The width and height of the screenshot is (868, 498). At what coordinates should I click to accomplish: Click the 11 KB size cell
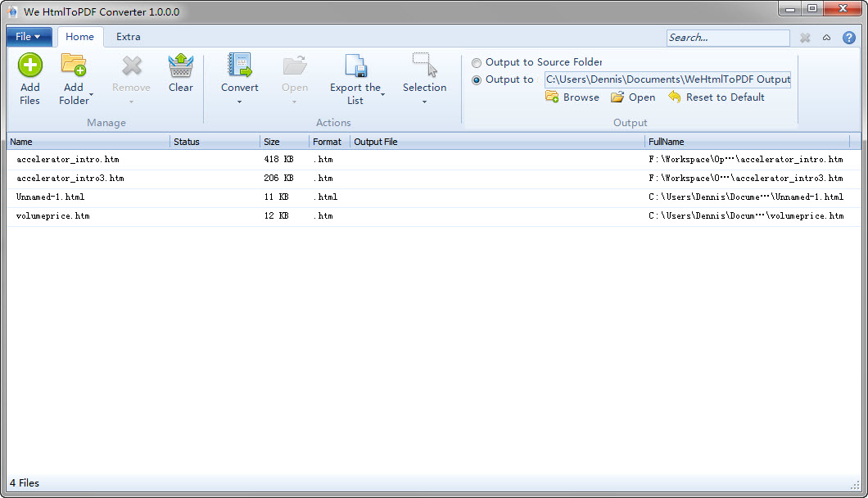pyautogui.click(x=276, y=197)
